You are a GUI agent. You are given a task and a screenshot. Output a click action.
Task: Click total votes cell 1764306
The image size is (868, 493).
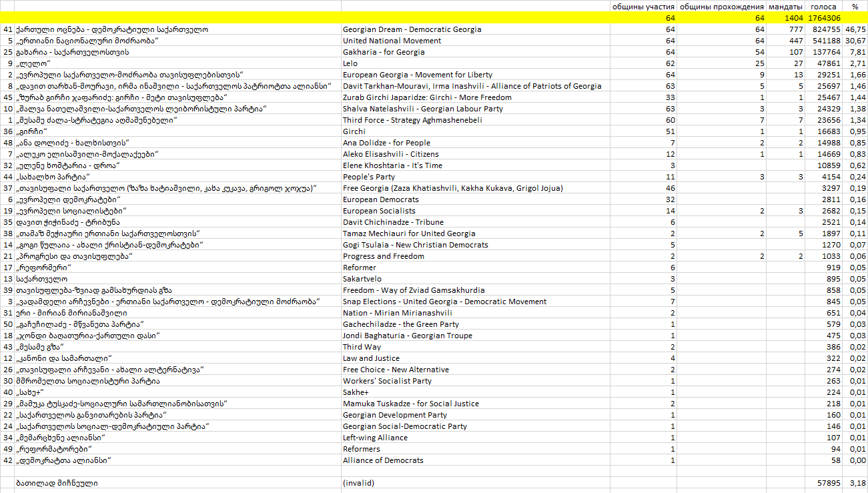click(823, 18)
